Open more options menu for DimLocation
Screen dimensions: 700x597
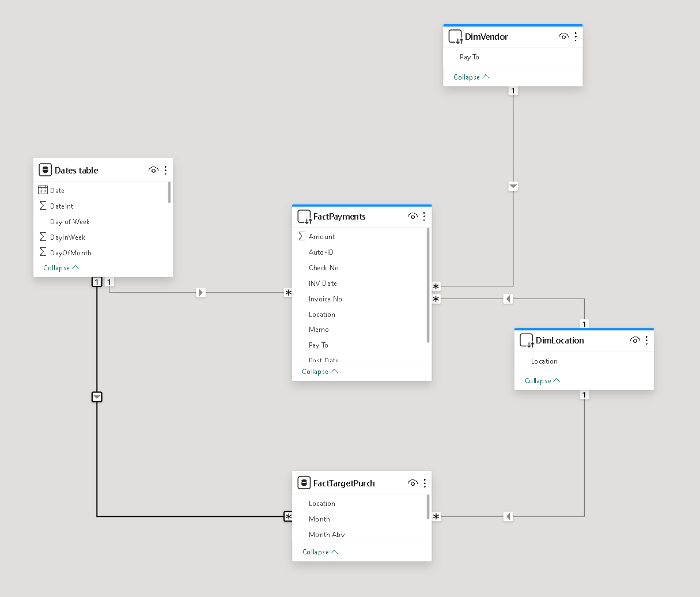pyautogui.click(x=646, y=340)
